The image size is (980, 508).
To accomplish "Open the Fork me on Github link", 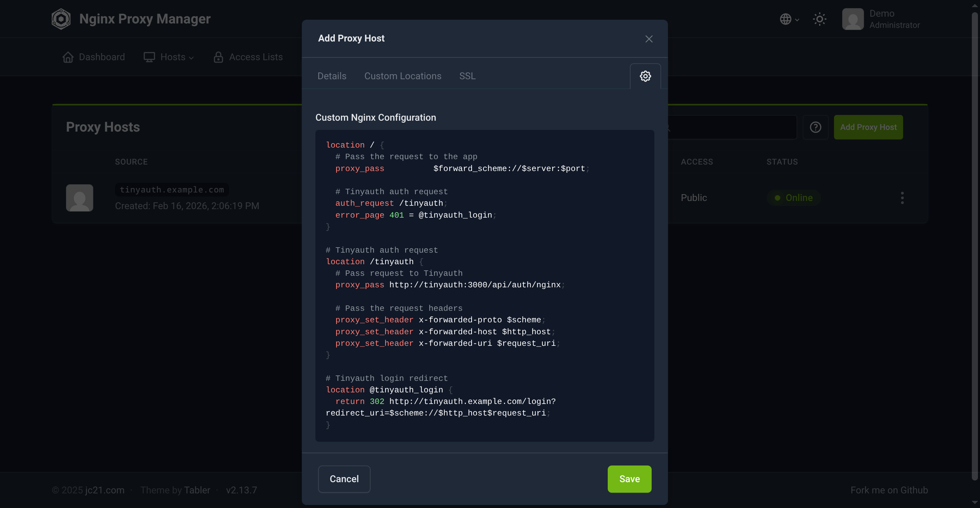I will coord(889,490).
